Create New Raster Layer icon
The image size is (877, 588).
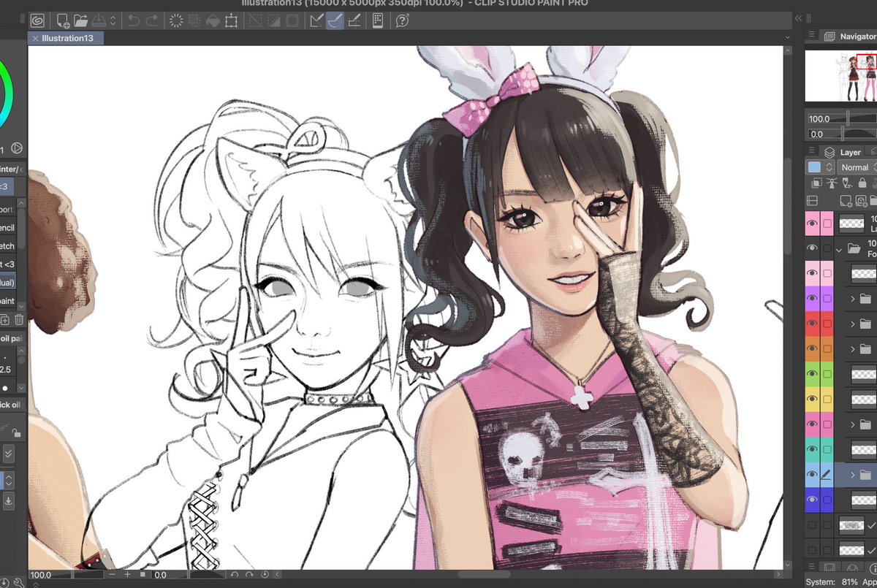coord(846,200)
